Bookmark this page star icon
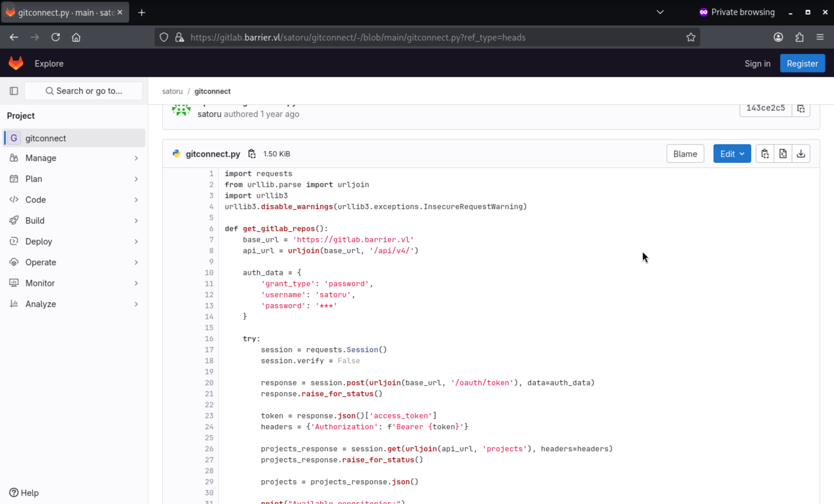 691,37
